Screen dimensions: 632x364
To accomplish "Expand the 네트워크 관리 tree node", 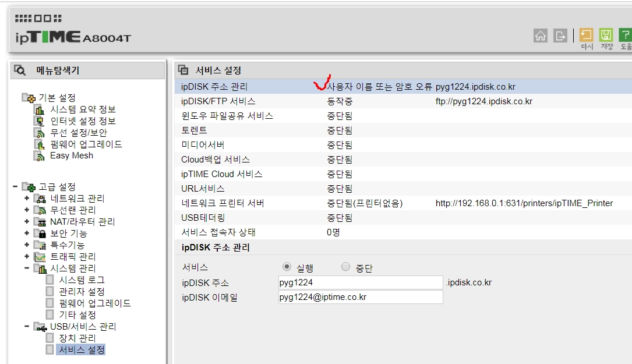I will tap(27, 199).
